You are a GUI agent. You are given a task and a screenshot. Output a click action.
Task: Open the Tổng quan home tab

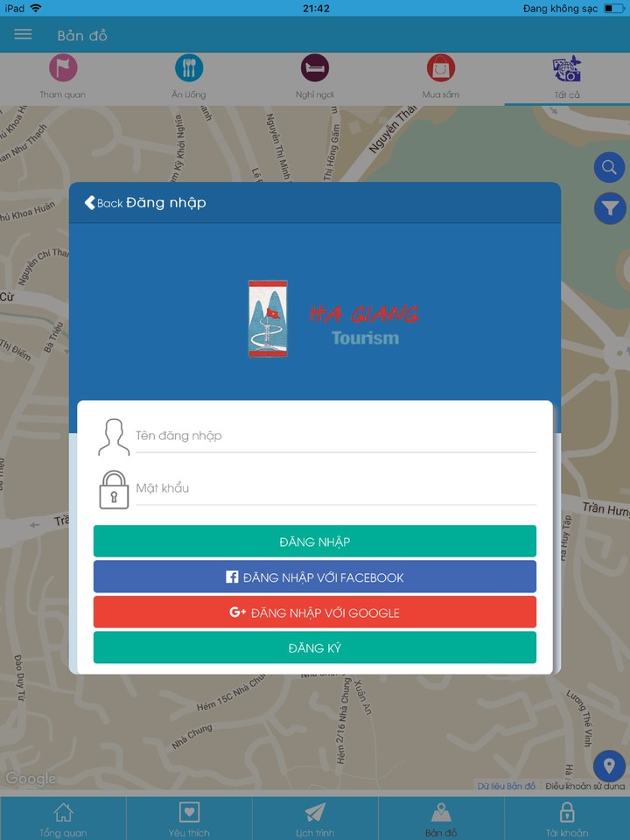point(63,819)
